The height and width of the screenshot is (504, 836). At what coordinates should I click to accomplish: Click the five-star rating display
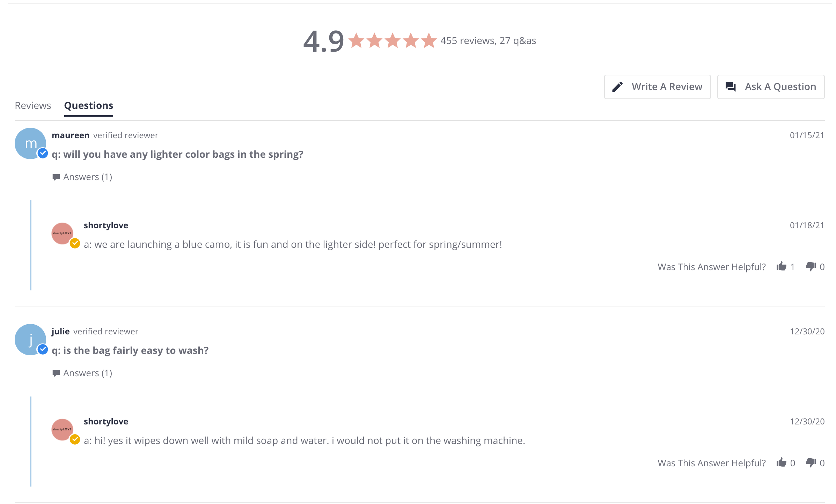393,41
